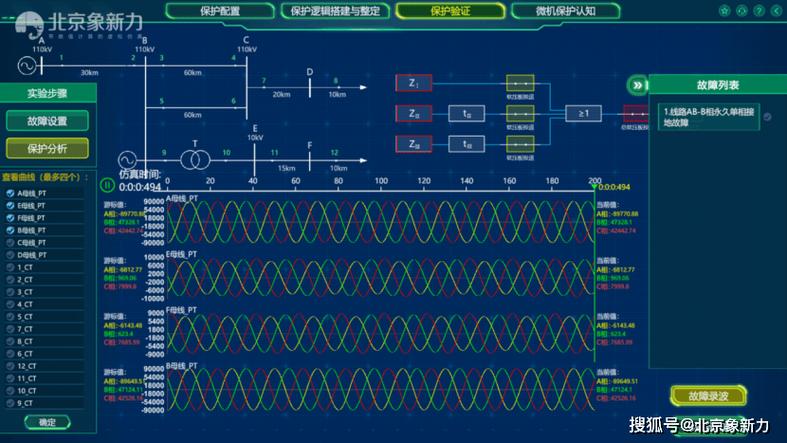The image size is (787, 443).
Task: Uncheck the B母线_PT curve
Action: [10, 230]
